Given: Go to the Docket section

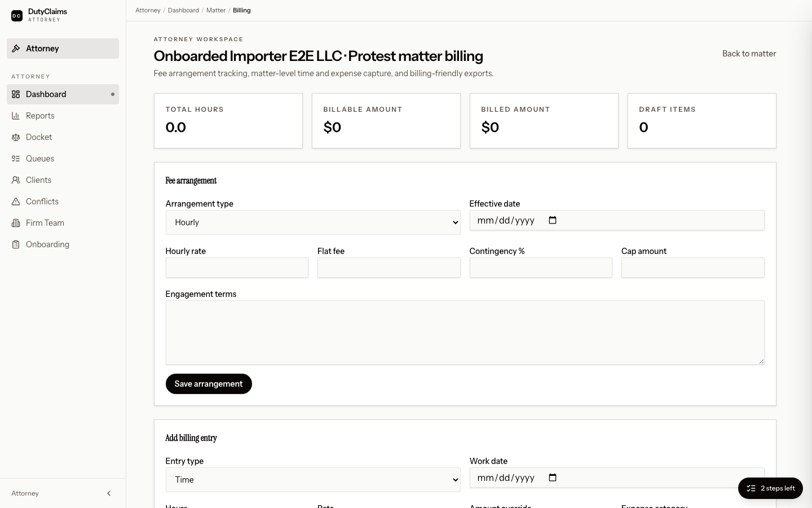Looking at the screenshot, I should click(63, 137).
